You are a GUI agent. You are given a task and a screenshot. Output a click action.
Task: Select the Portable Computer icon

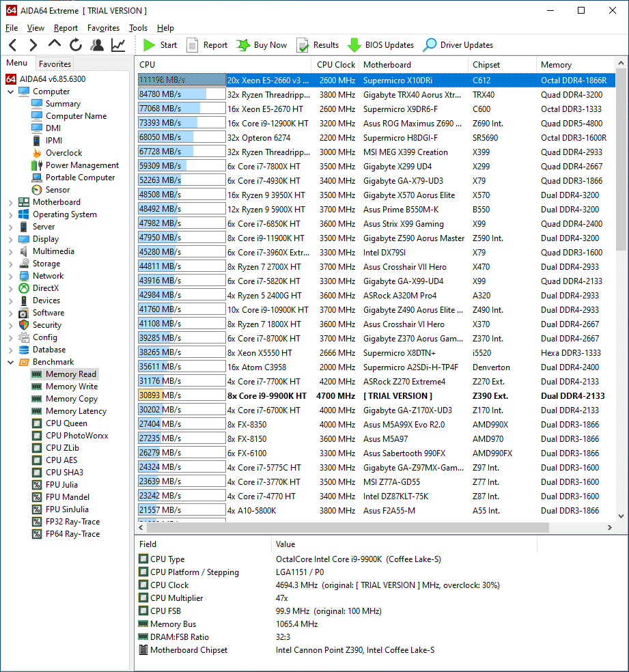38,178
